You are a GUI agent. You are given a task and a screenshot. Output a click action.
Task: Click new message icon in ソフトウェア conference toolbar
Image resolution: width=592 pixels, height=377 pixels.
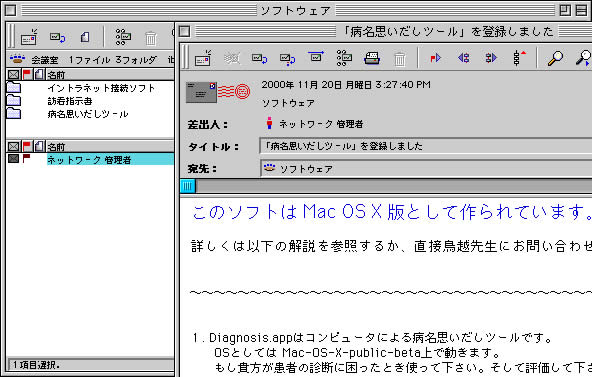[29, 37]
